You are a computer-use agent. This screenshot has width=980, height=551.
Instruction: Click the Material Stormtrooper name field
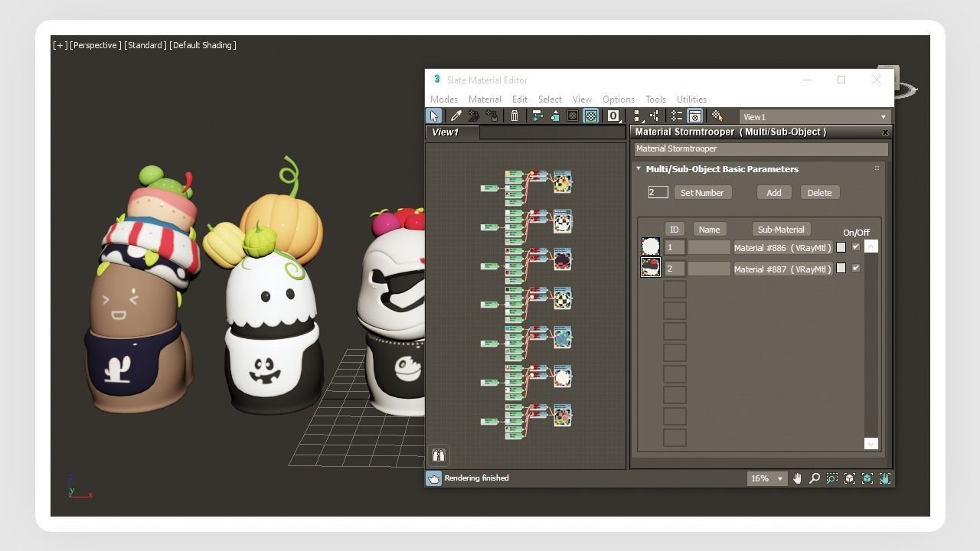point(761,149)
